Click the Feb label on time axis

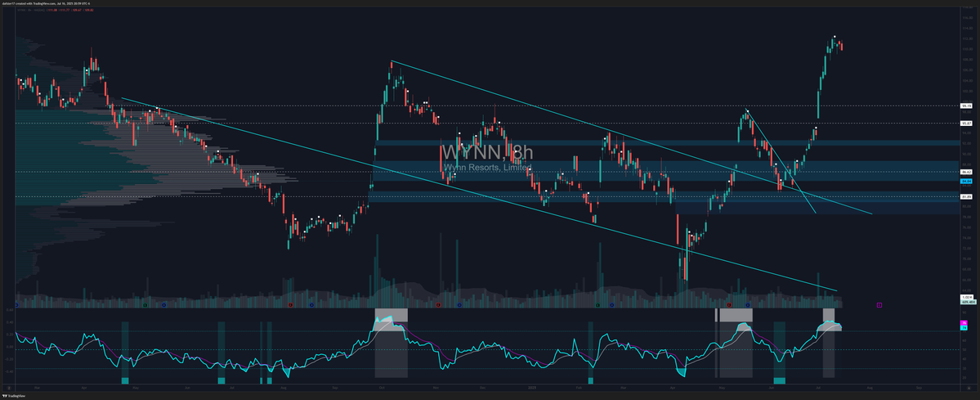(579, 388)
